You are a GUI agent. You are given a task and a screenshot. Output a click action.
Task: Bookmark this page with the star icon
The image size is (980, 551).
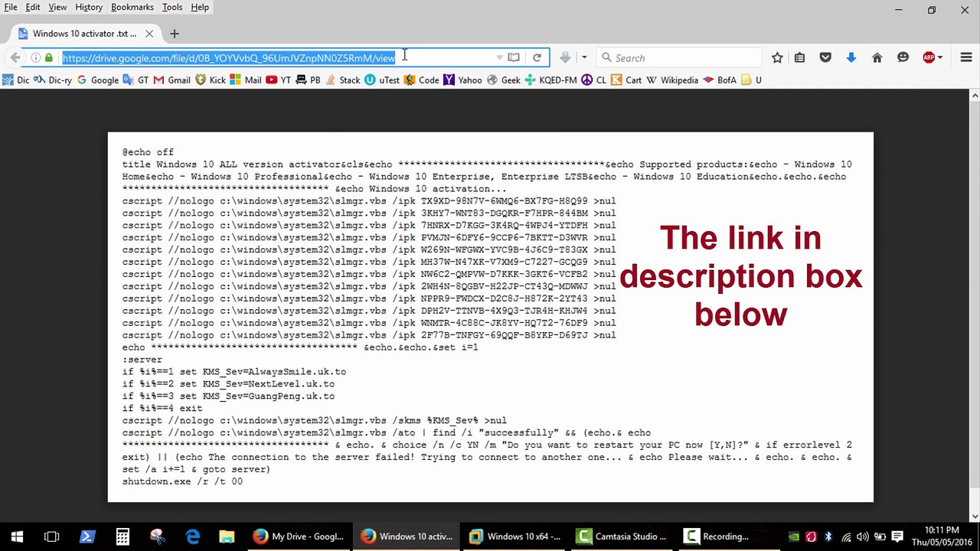tap(777, 57)
